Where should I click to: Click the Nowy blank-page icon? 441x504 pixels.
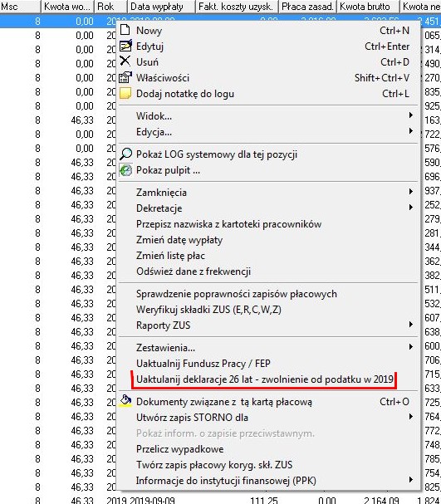coord(125,30)
